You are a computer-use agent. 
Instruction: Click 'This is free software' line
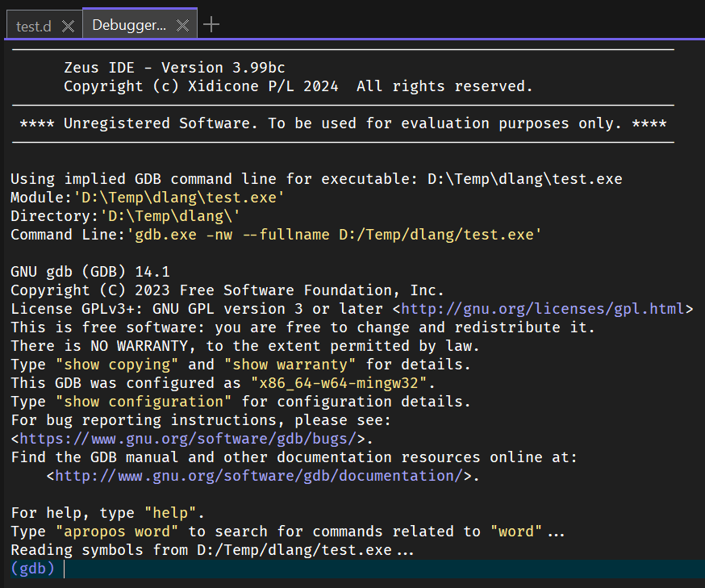303,327
